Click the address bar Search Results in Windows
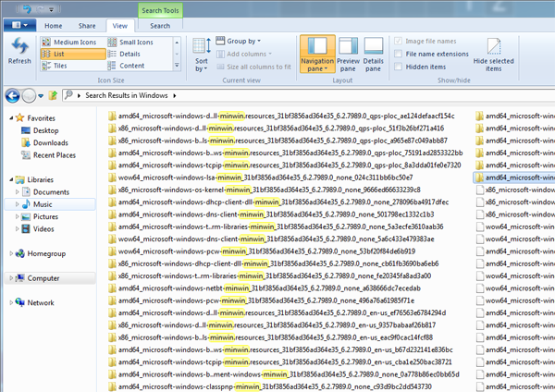 click(x=127, y=95)
